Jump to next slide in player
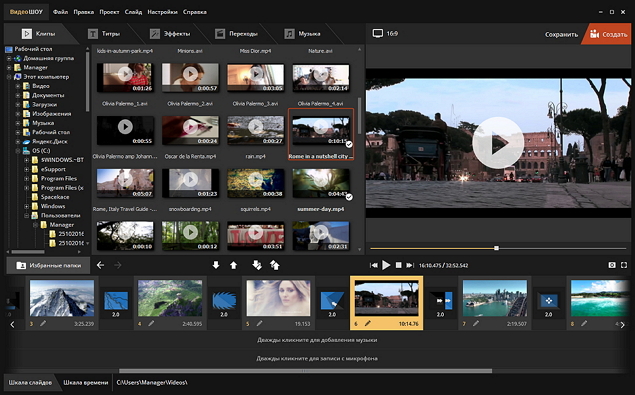Image resolution: width=635 pixels, height=395 pixels. point(410,265)
